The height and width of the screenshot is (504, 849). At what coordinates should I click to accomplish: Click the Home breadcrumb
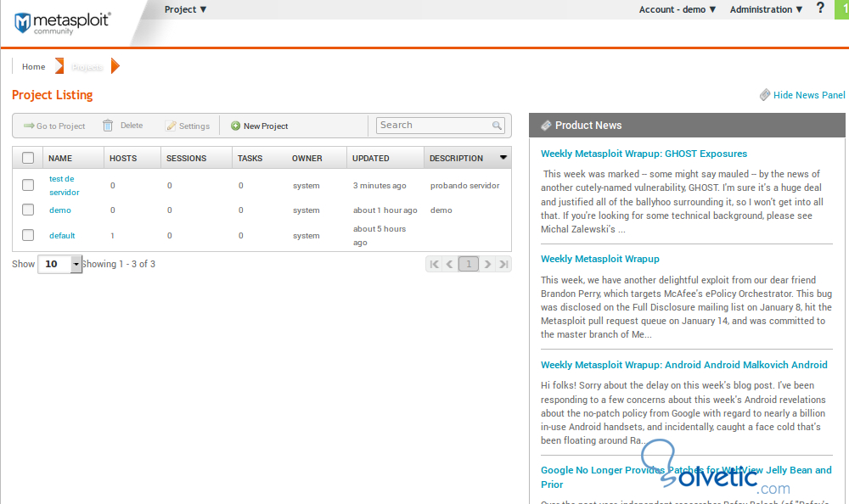[x=34, y=66]
